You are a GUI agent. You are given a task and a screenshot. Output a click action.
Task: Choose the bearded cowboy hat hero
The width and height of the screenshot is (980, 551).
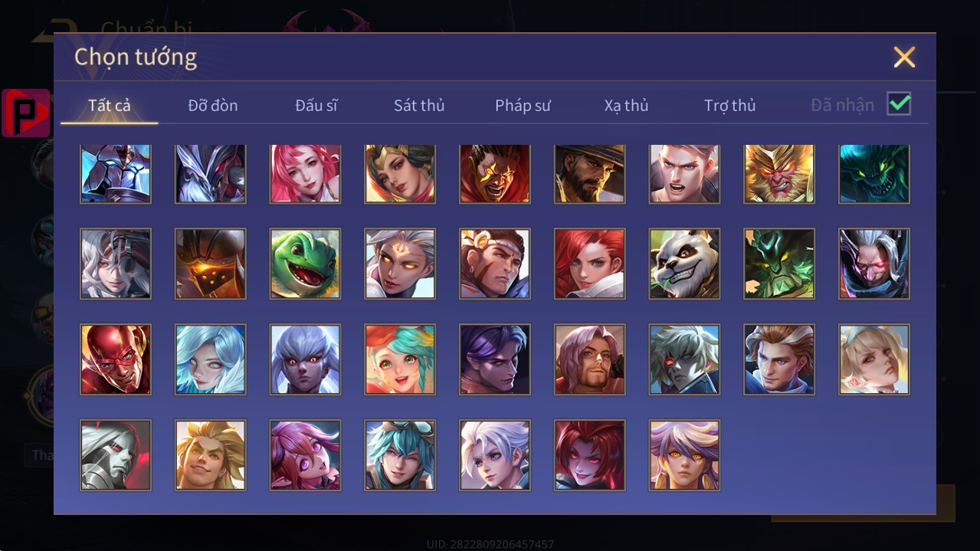click(x=589, y=174)
